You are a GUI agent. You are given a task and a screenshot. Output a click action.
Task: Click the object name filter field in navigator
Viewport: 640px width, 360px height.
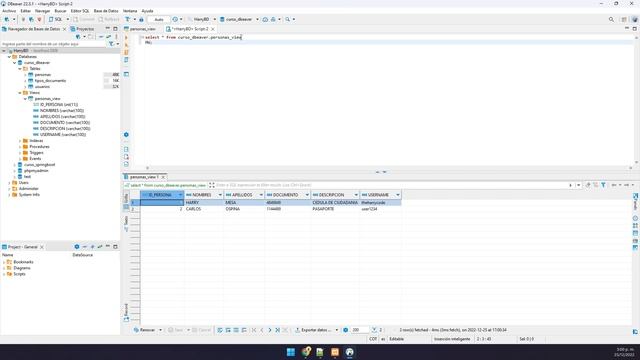point(53,44)
